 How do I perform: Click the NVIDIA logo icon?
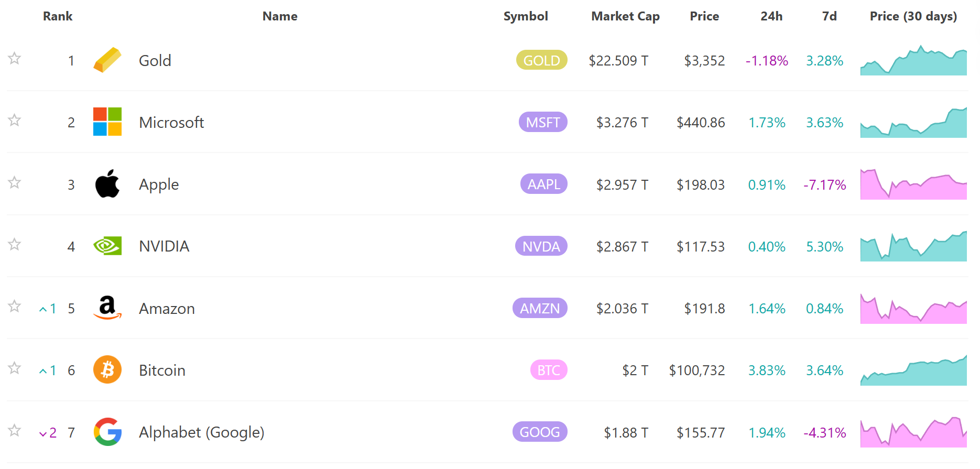tap(107, 246)
